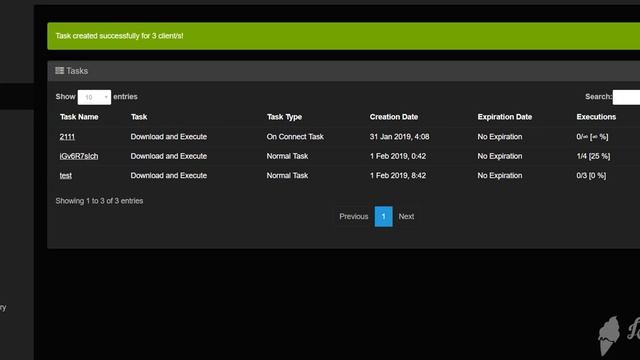Sort by Executions column
The image size is (640, 360).
[596, 117]
